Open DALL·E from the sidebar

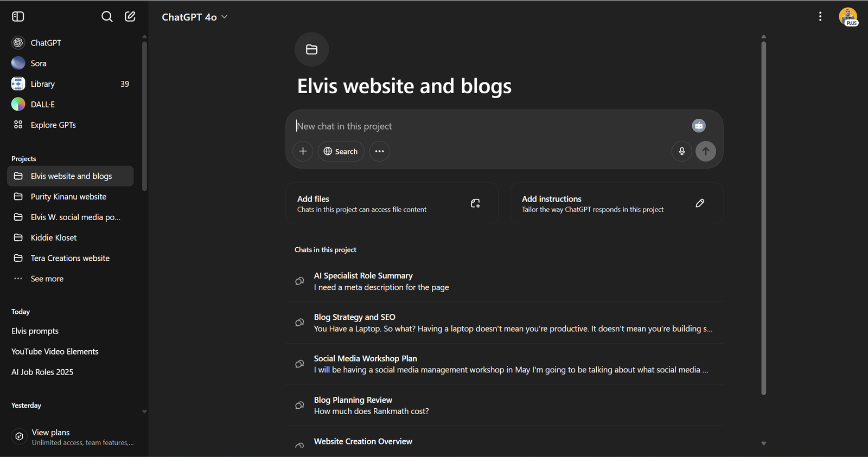point(71,104)
